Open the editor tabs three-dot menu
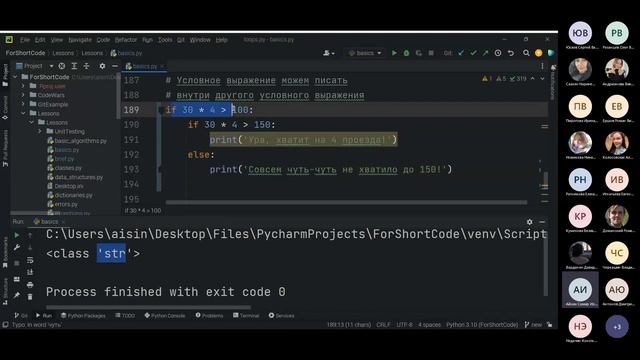Image resolution: width=640 pixels, height=360 pixels. point(542,66)
